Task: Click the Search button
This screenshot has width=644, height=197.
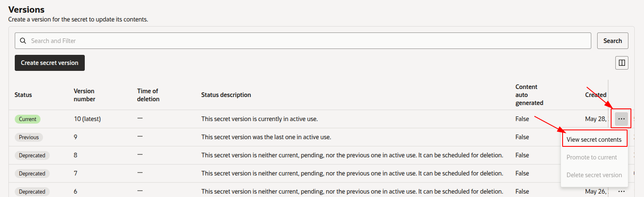Action: 613,41
